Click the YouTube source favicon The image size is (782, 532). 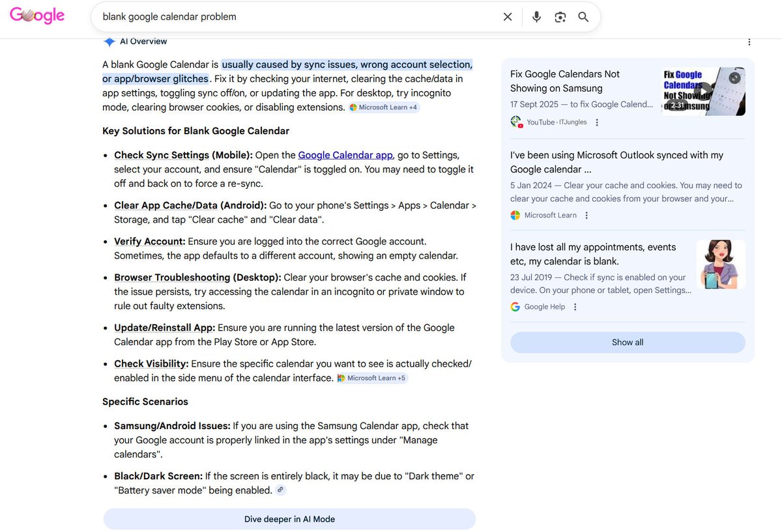516,122
